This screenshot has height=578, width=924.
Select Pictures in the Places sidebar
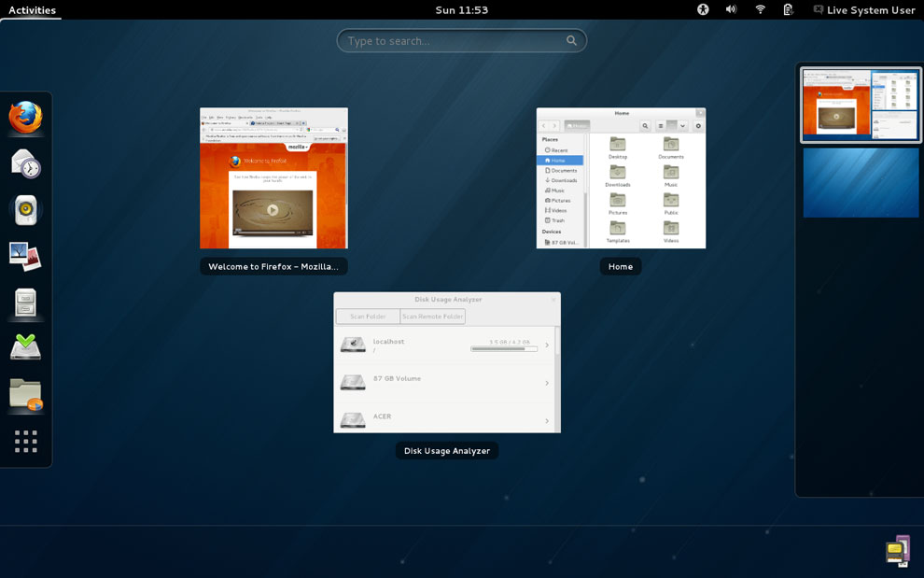tap(560, 201)
